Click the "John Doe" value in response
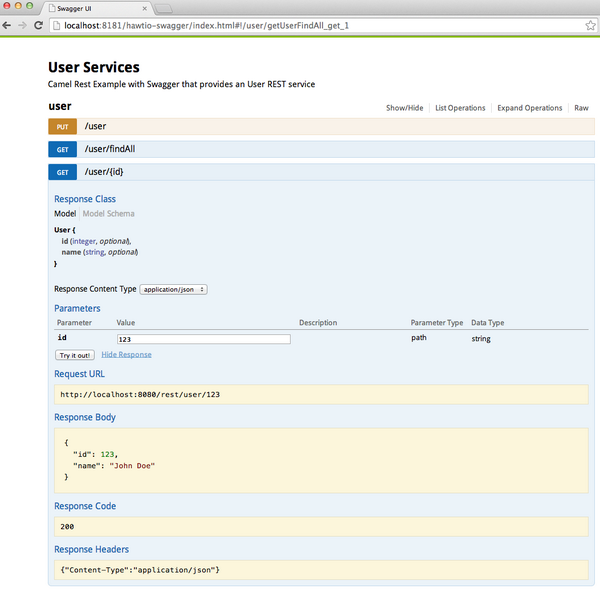600x589 pixels. coord(132,466)
